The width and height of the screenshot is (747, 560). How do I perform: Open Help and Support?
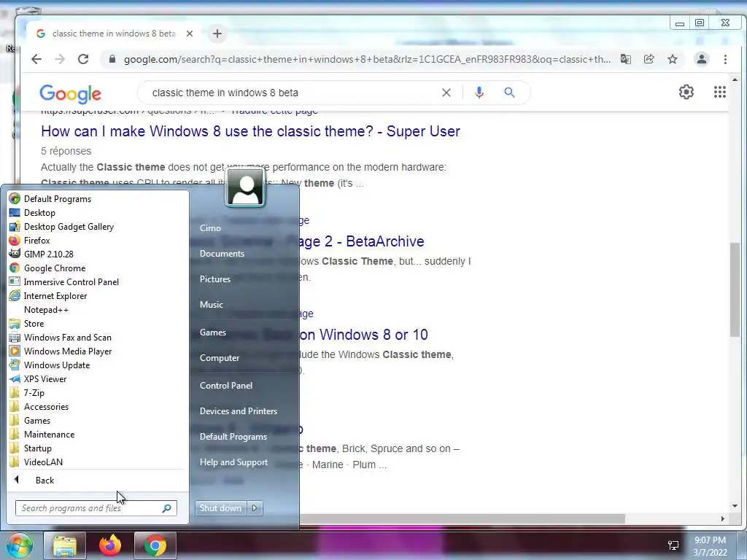[233, 462]
